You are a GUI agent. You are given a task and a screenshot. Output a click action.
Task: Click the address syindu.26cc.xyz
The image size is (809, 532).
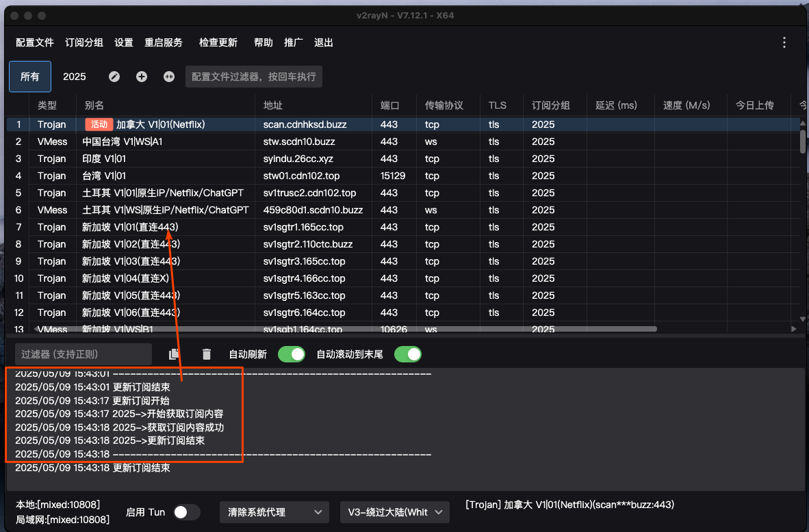[x=298, y=158]
